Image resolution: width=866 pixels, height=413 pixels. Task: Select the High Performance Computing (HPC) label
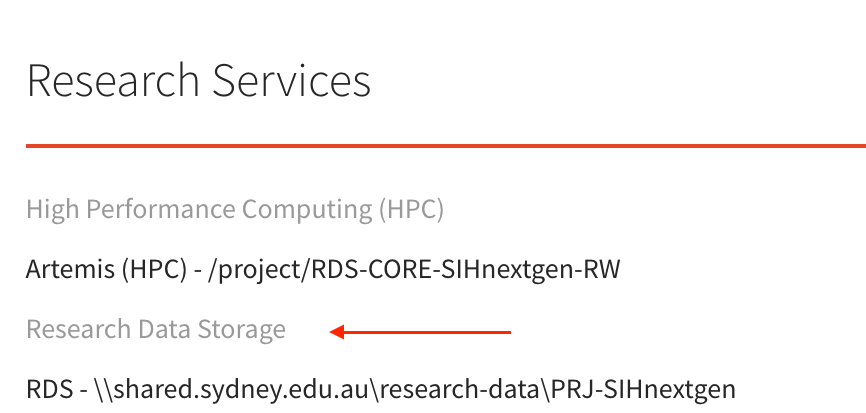point(235,209)
